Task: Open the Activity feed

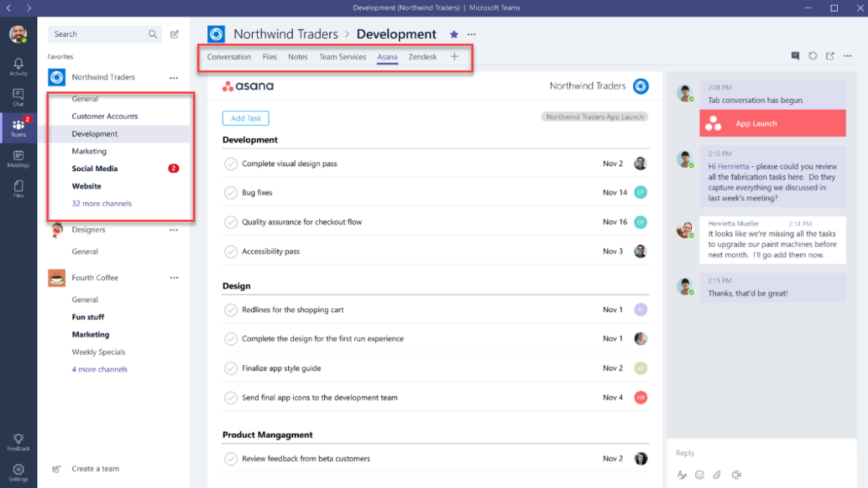Action: [x=18, y=67]
